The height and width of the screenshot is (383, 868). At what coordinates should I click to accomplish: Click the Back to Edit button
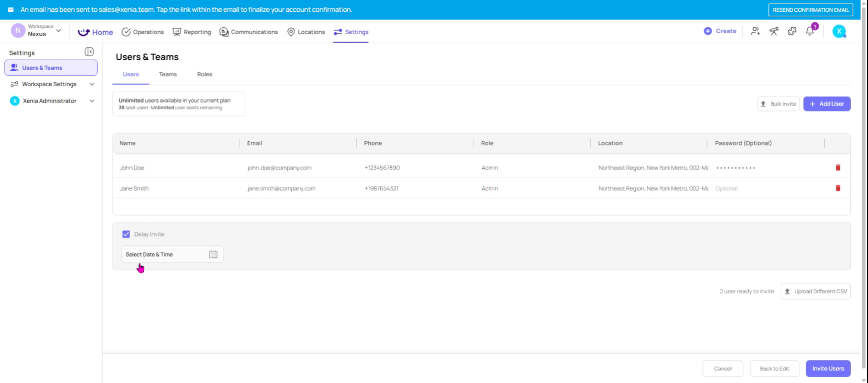point(775,369)
